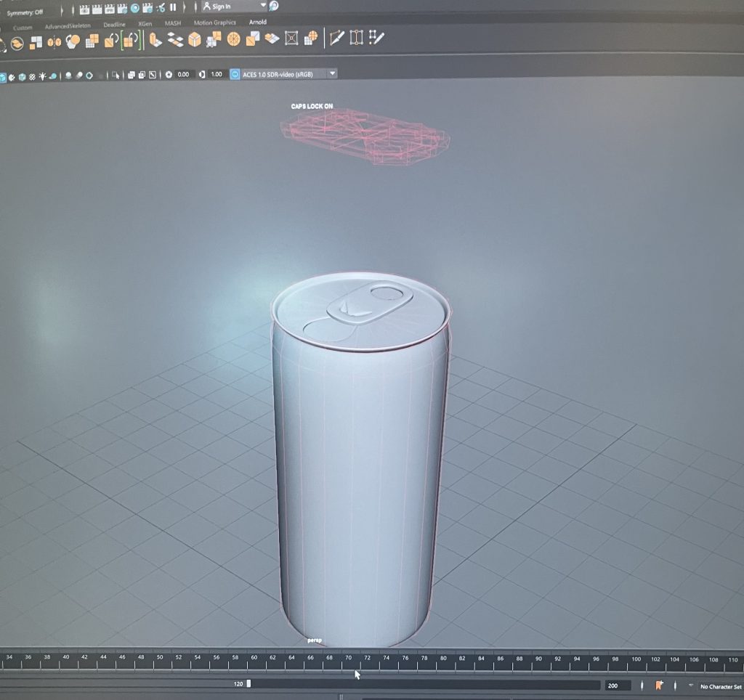Click the range slider handle at 120
744x700 pixels.
pyautogui.click(x=248, y=683)
